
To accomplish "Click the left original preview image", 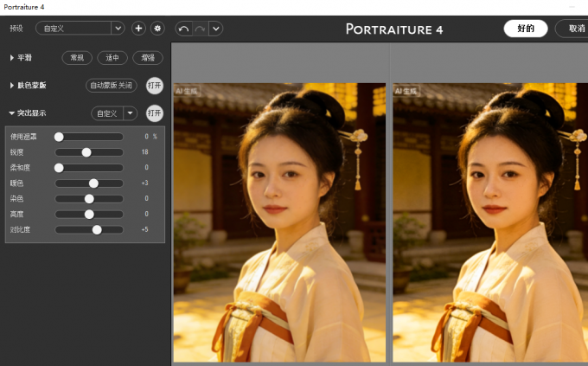I will 279,222.
